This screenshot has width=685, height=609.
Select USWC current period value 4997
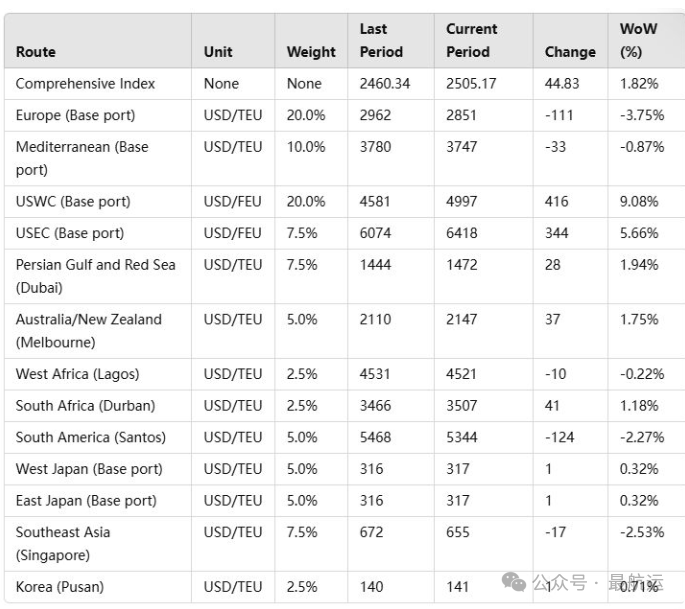coord(461,201)
